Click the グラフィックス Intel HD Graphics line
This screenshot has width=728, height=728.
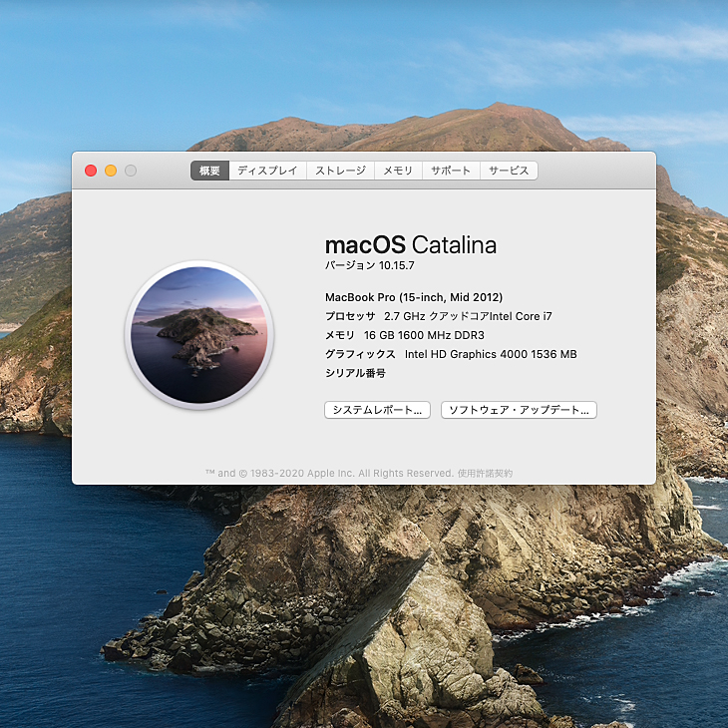[451, 354]
